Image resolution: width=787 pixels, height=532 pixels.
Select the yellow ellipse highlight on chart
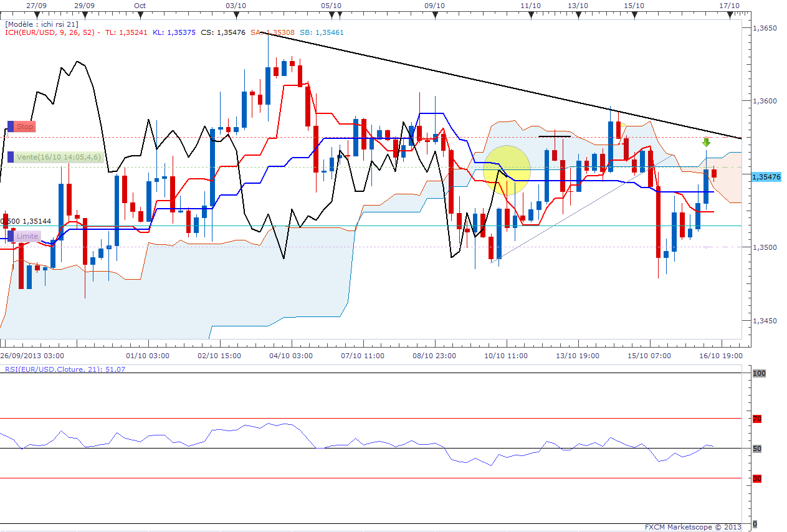(507, 170)
